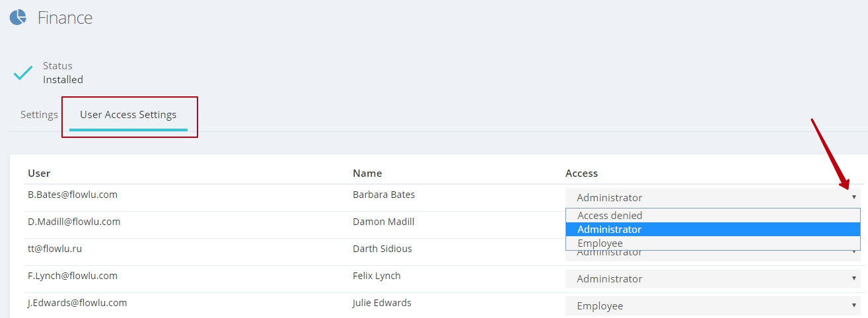The width and height of the screenshot is (868, 318).
Task: Open Barbara Bates access dropdown
Action: click(713, 197)
